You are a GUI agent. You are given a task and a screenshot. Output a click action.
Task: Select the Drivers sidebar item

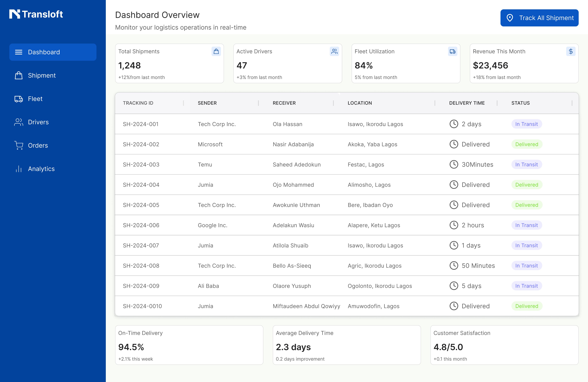click(x=38, y=122)
